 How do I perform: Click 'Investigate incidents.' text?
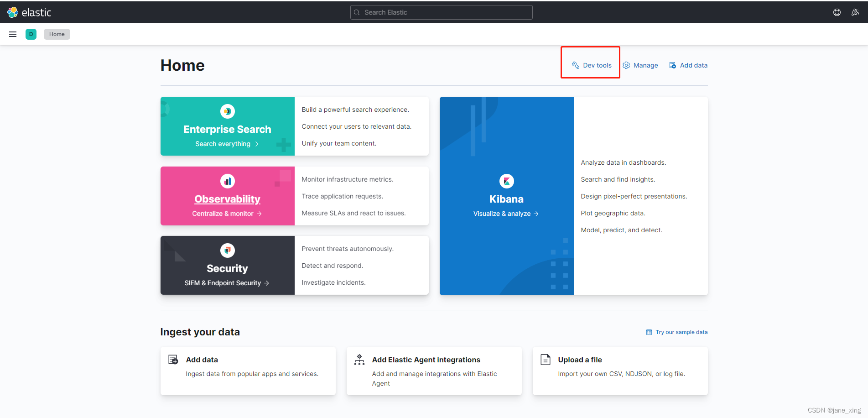click(333, 282)
